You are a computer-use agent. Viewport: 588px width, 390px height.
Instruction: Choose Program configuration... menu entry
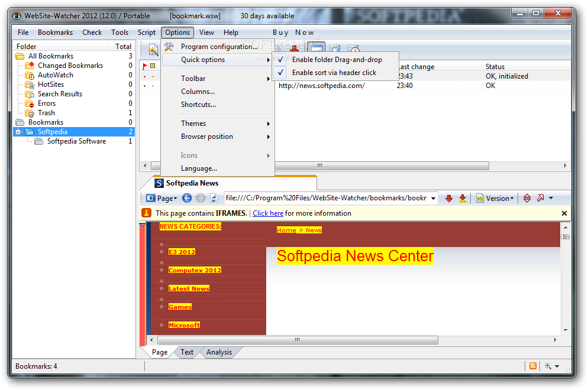click(218, 47)
